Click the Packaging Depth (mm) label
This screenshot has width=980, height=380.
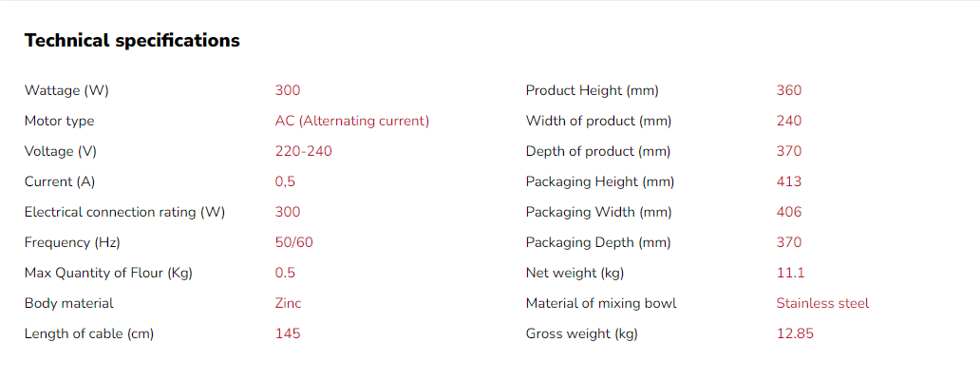coord(598,242)
